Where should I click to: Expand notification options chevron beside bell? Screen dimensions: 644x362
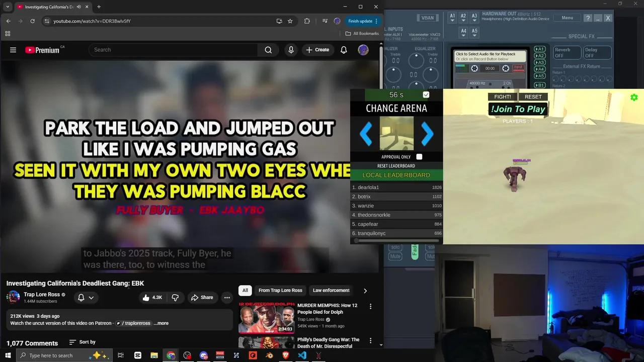point(91,298)
